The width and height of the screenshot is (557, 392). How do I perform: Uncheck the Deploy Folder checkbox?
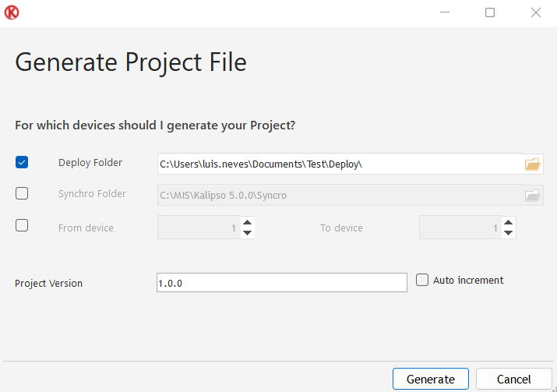click(22, 162)
